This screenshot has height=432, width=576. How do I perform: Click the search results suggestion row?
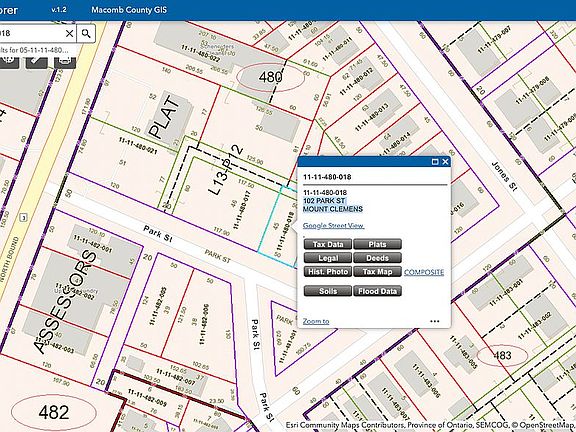(38, 50)
